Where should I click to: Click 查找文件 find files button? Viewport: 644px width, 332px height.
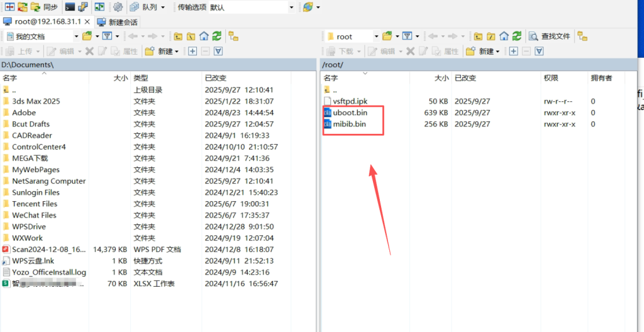tap(550, 36)
